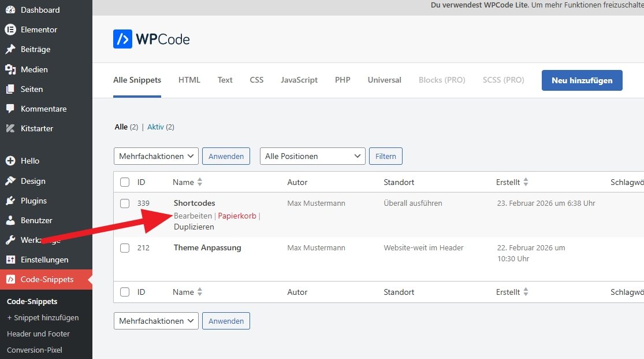Image resolution: width=644 pixels, height=359 pixels.
Task: Open the top Mehrfachaktionen dropdown
Action: pos(156,156)
